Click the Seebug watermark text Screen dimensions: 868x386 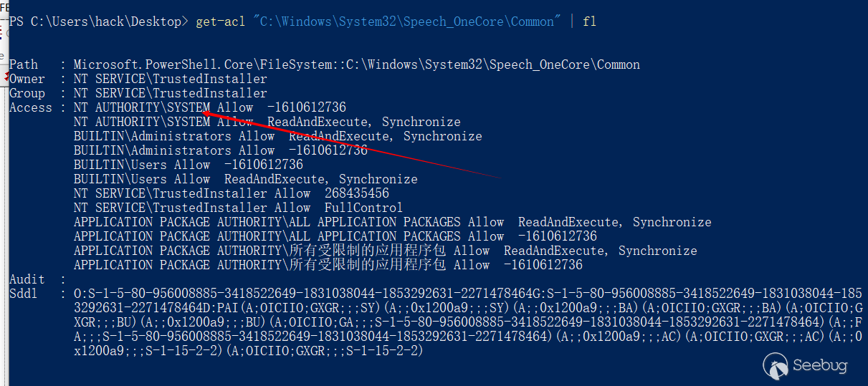(820, 366)
